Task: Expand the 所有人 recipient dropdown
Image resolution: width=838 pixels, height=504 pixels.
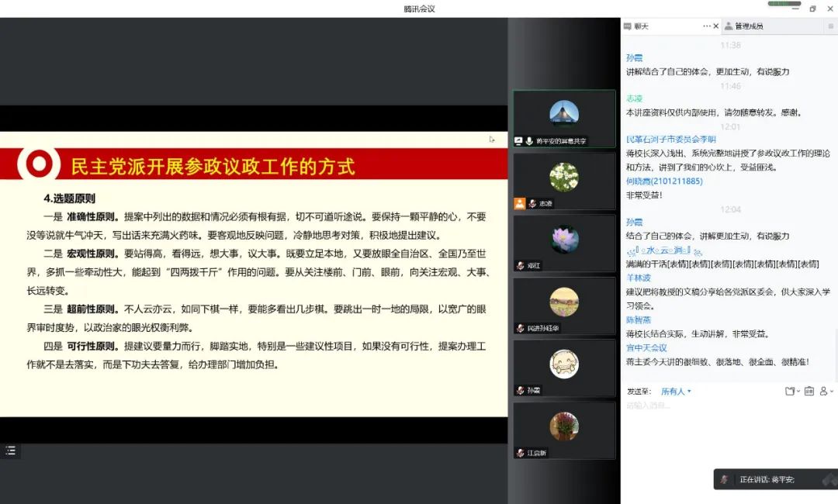Action: pos(675,392)
